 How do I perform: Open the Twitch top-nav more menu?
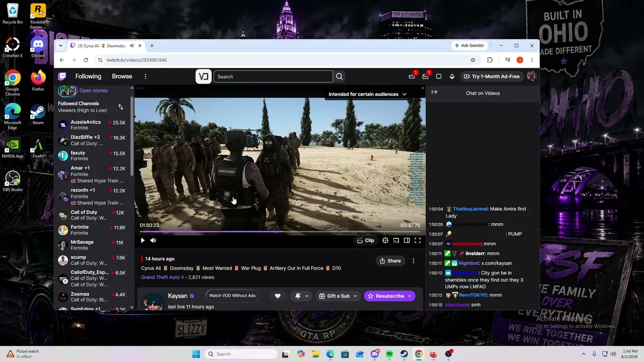pos(145,76)
